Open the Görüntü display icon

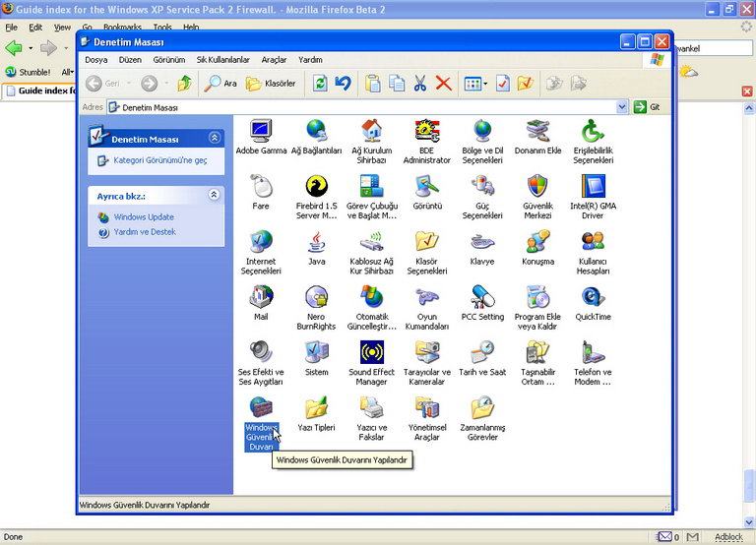(x=427, y=187)
